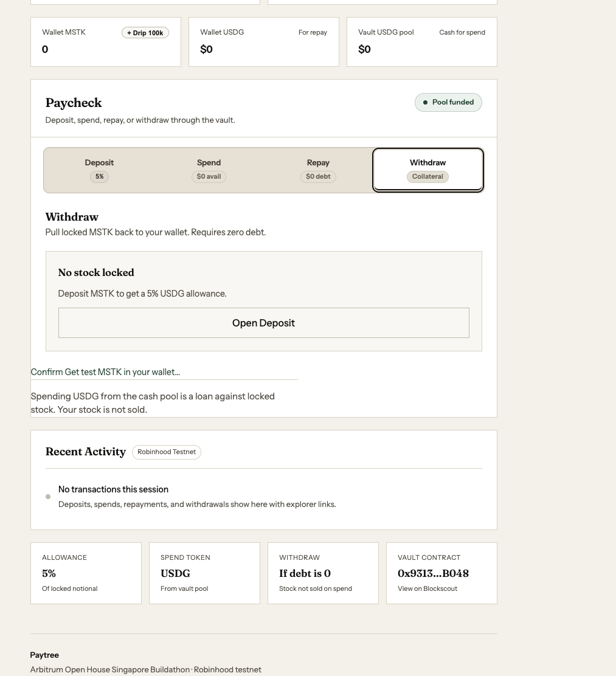The height and width of the screenshot is (676, 616).
Task: Click the 5% pill under Deposit
Action: [x=99, y=177]
